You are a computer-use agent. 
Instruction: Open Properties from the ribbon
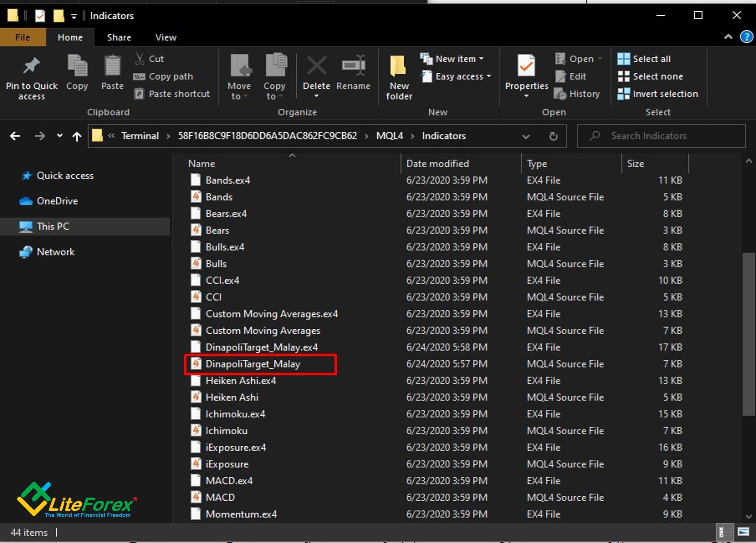pyautogui.click(x=526, y=66)
